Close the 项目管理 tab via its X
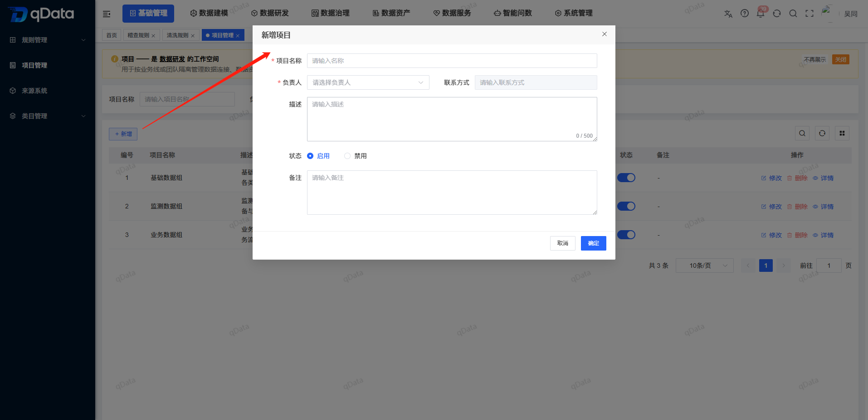The width and height of the screenshot is (868, 420). click(238, 36)
